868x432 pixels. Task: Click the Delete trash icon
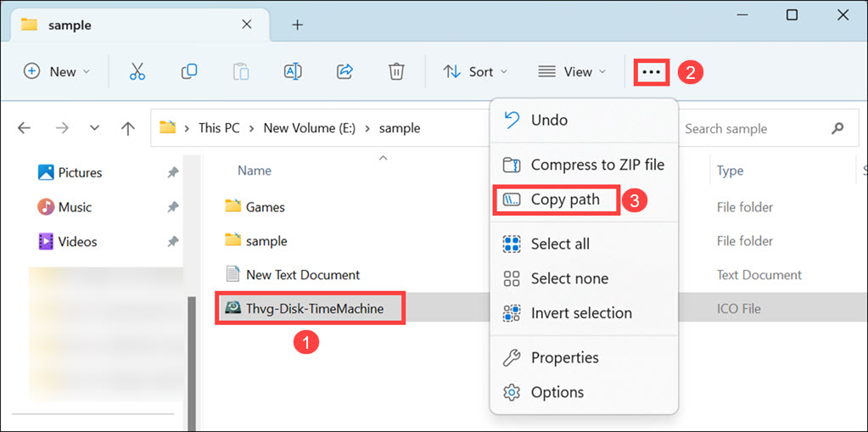[396, 72]
